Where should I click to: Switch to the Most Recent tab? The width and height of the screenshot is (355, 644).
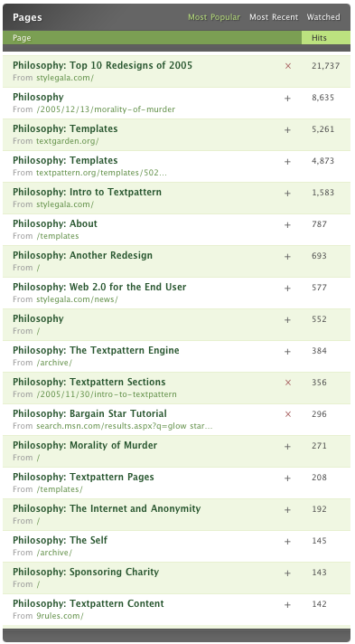pyautogui.click(x=274, y=17)
